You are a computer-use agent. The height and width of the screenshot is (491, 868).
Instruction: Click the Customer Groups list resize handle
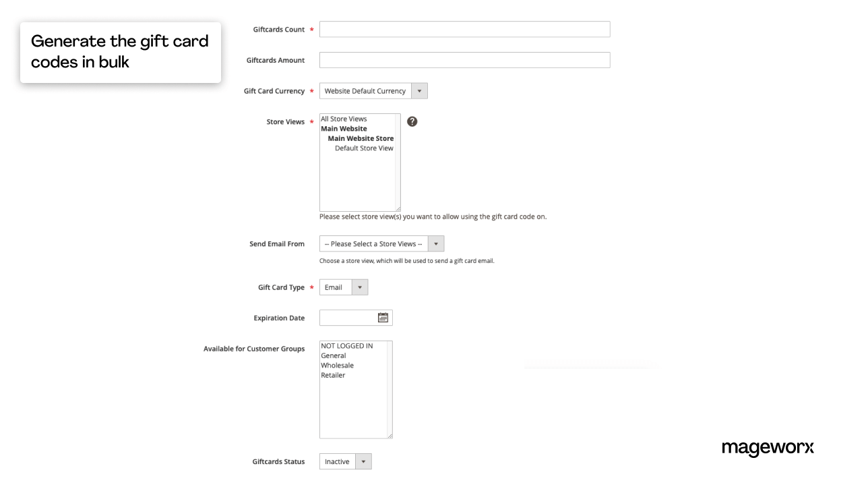pos(390,436)
